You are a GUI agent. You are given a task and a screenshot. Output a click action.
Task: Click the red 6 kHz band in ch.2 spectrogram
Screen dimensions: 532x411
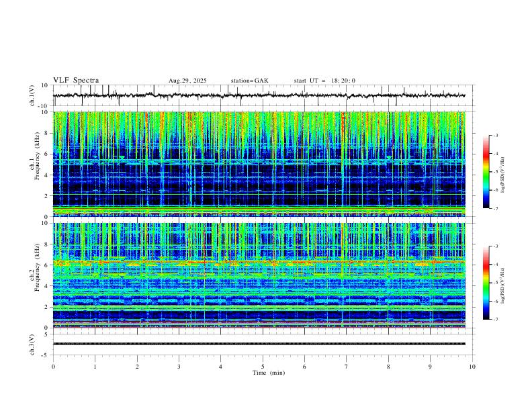pos(259,262)
